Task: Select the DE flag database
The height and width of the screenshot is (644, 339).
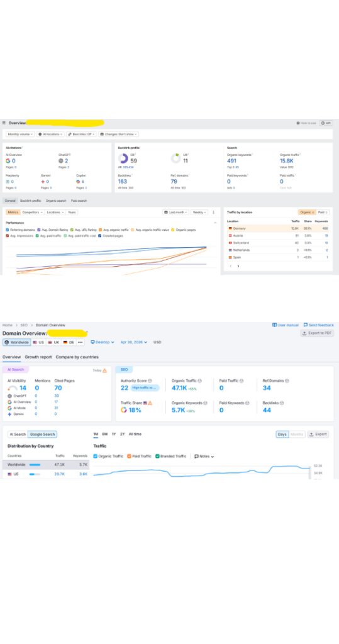Action: pos(69,342)
